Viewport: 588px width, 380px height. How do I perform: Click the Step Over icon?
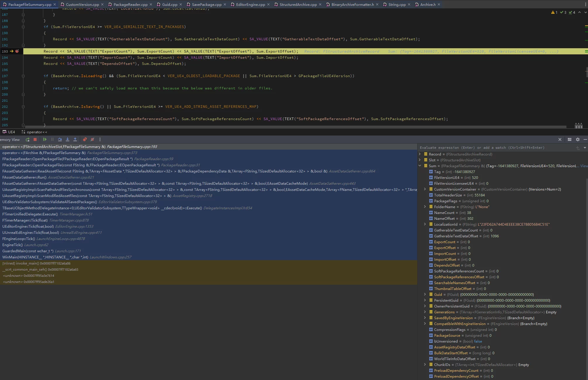(60, 140)
